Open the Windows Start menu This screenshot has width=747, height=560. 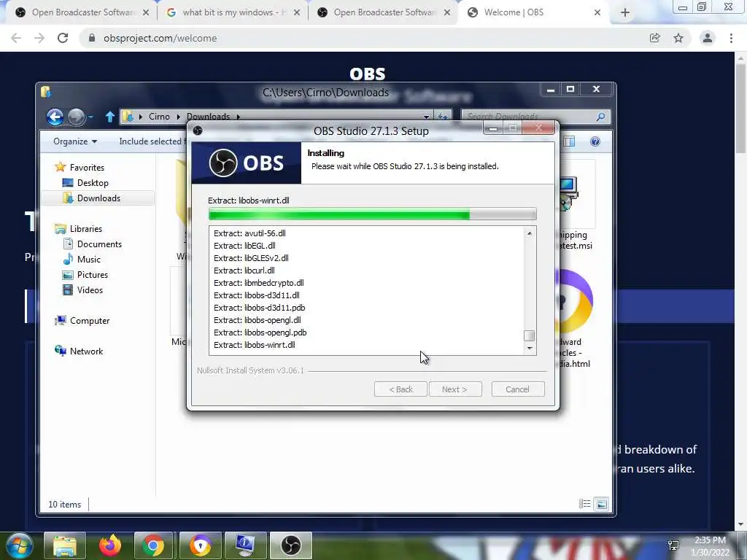[x=18, y=545]
